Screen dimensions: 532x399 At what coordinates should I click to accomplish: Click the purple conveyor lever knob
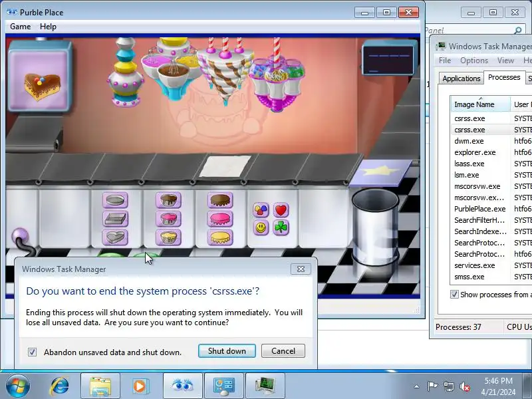20,236
